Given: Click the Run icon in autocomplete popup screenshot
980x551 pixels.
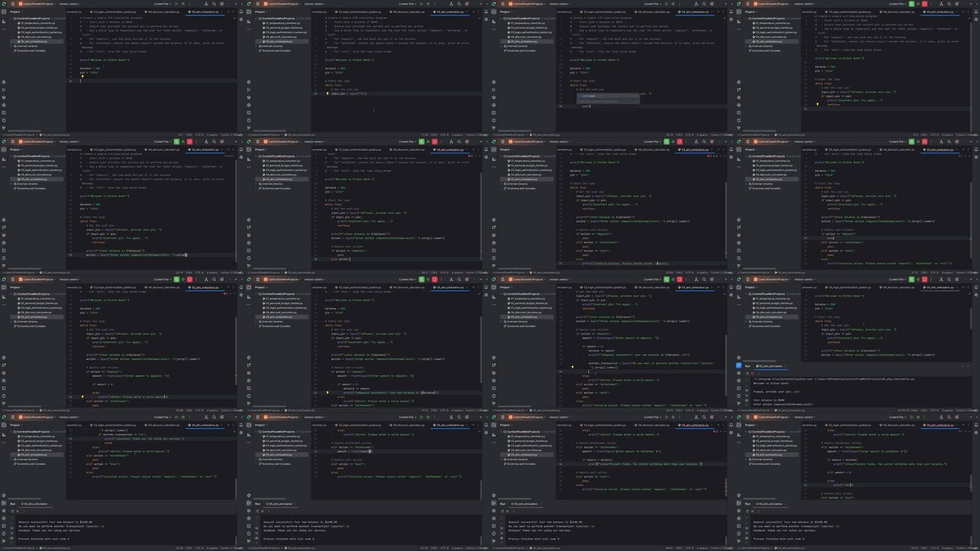Looking at the screenshot, I should 666,4.
